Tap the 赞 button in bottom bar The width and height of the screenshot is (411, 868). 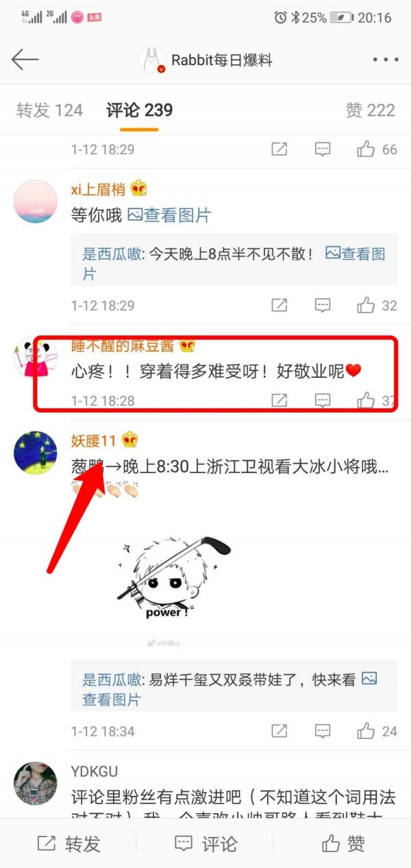(x=344, y=843)
